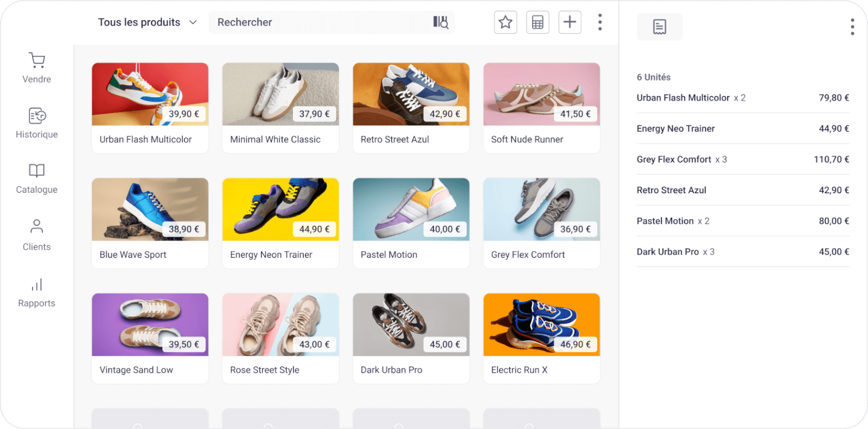Click the receipt icon above the cart
The width and height of the screenshot is (868, 429).
tap(659, 27)
